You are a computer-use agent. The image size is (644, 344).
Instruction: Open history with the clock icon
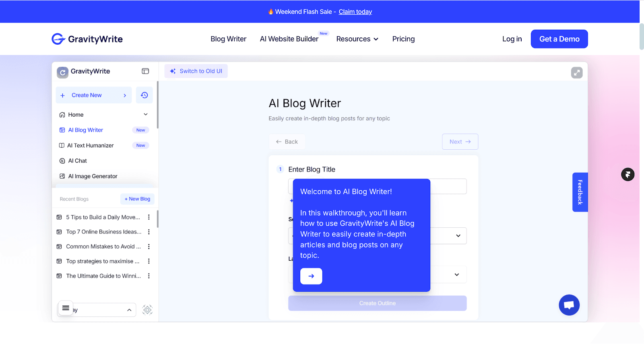(x=144, y=95)
